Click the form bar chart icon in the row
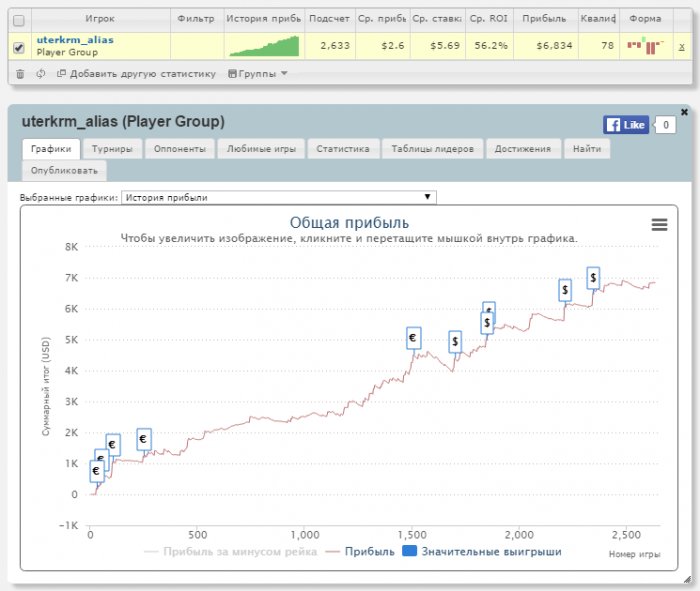The image size is (700, 591). point(645,46)
